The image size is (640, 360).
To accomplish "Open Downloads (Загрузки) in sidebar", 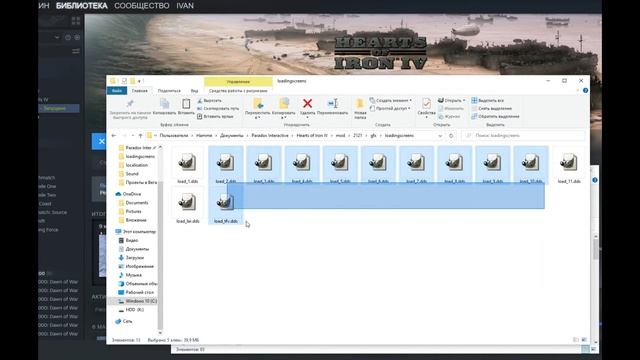I will click(134, 258).
